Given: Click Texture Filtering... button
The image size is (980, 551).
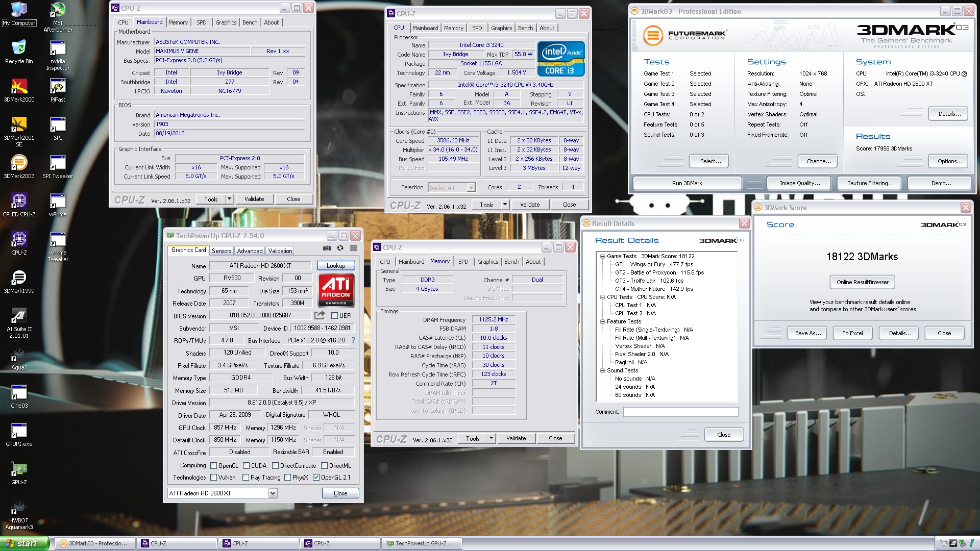Looking at the screenshot, I should [x=870, y=183].
